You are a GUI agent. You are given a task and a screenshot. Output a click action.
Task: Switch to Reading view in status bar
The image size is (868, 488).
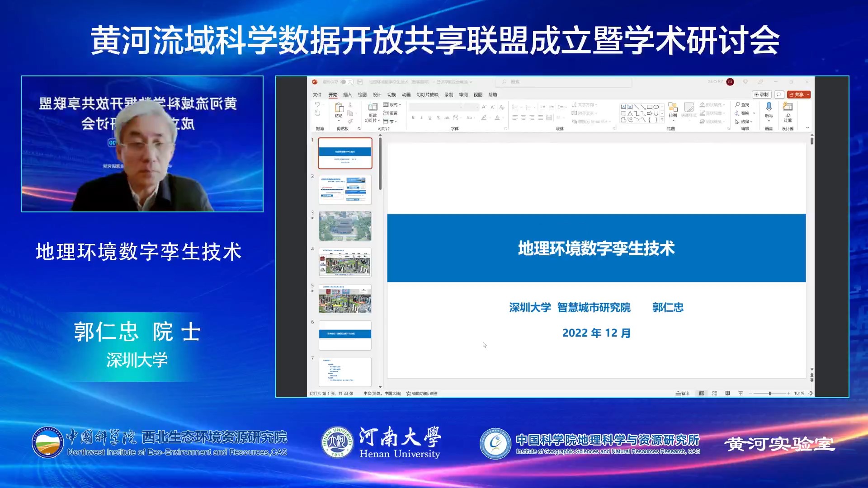(x=727, y=394)
